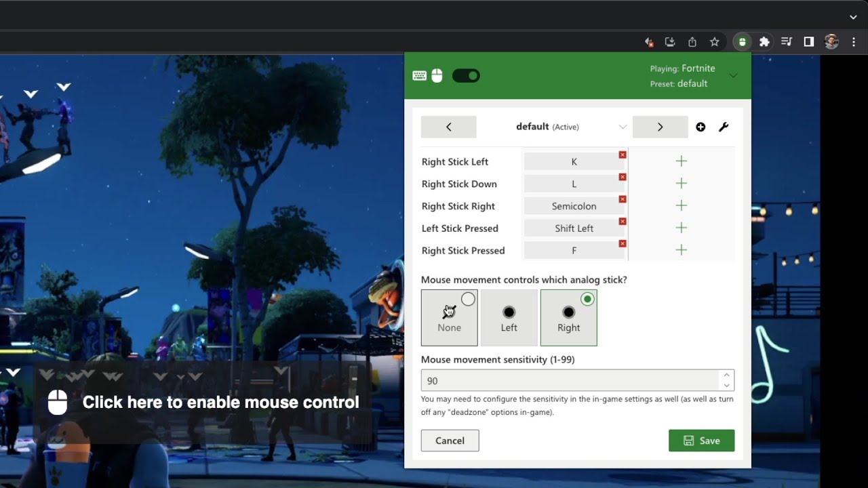This screenshot has width=868, height=488.
Task: Click the Playing: Fortnite text
Action: pos(682,68)
